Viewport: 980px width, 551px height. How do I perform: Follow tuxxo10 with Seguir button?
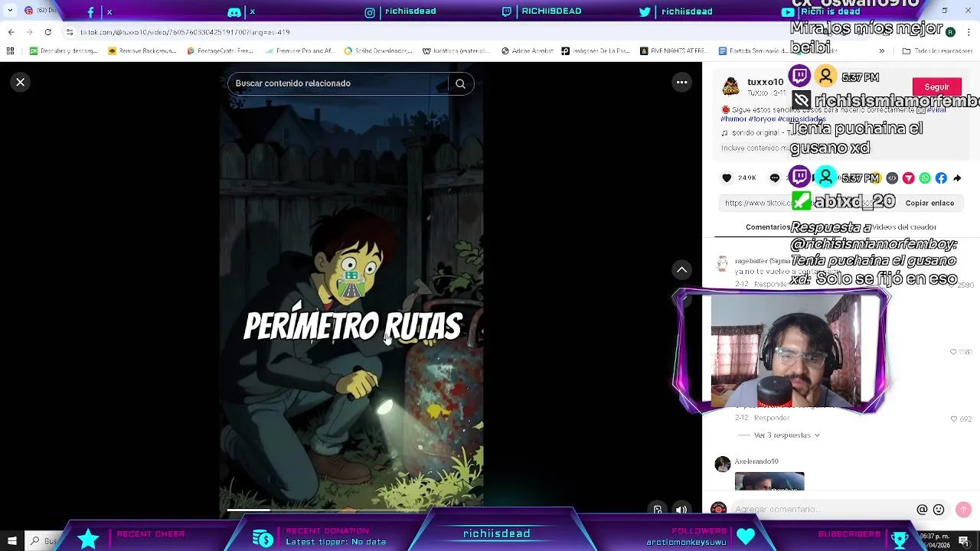click(x=936, y=86)
